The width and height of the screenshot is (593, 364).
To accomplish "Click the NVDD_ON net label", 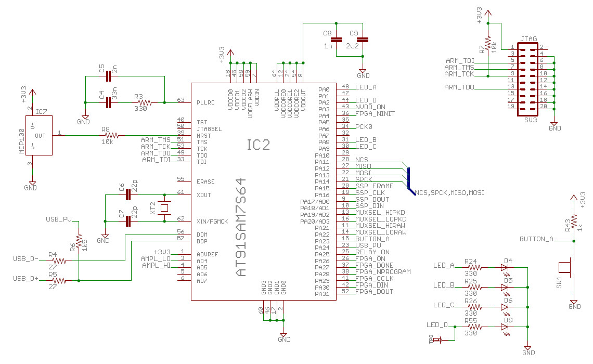I will coord(370,107).
